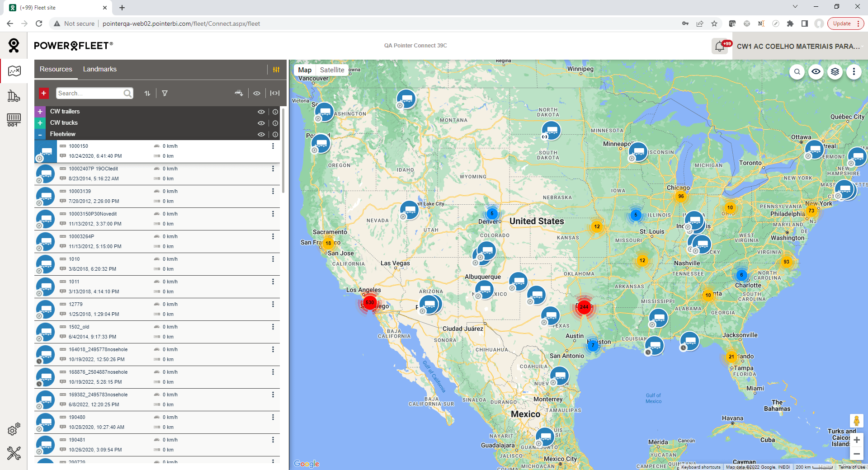
Task: Click the red add resource button
Action: click(x=43, y=93)
